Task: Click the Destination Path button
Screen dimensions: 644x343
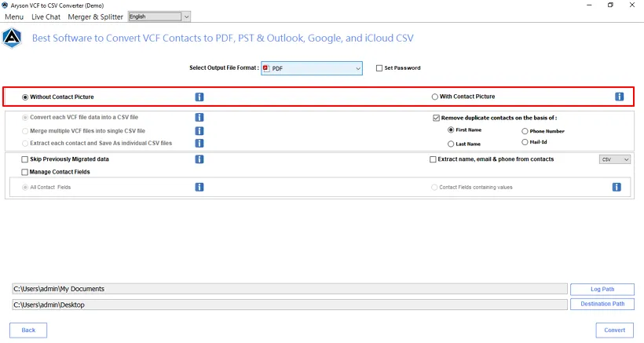Action: pos(602,304)
